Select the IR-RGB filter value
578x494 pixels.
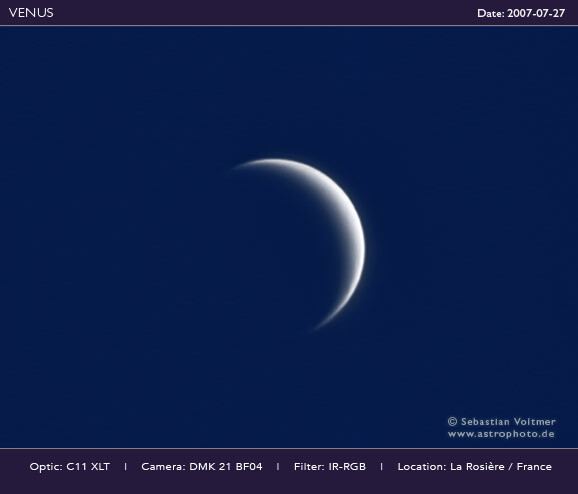pyautogui.click(x=347, y=467)
